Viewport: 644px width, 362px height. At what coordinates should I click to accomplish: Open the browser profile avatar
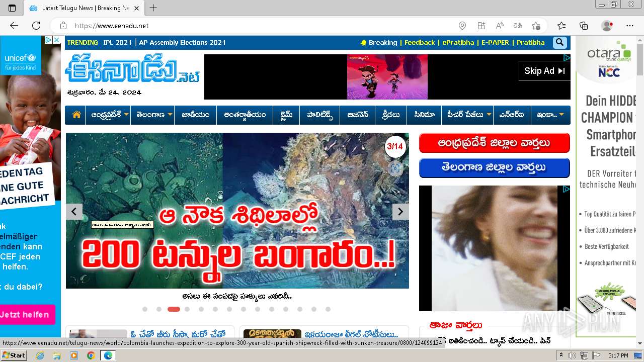pyautogui.click(x=607, y=26)
